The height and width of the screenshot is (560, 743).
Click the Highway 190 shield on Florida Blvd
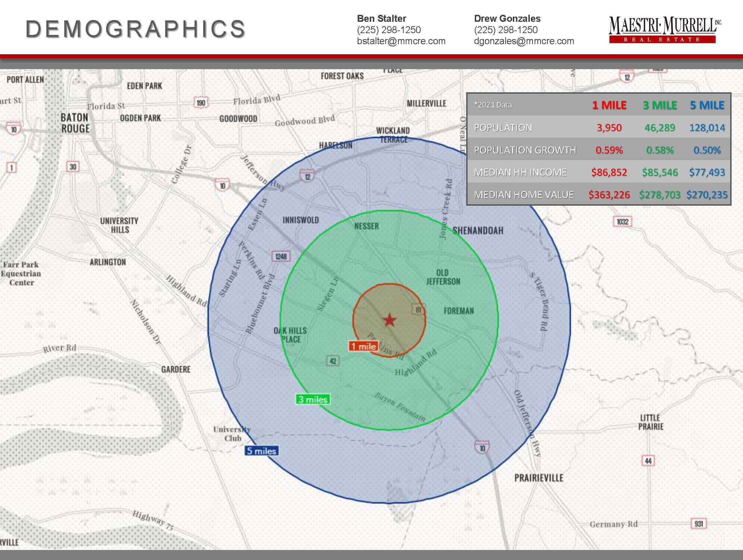click(x=201, y=103)
